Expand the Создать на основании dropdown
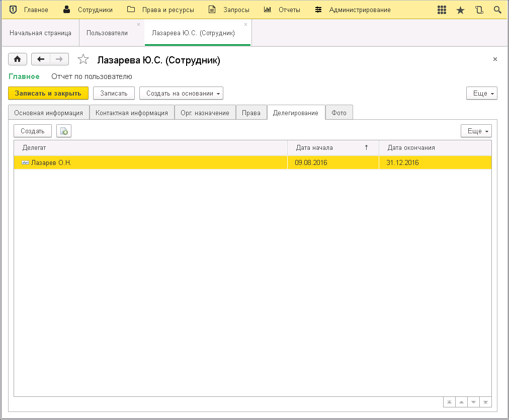Viewport: 509px width, 420px height. (x=181, y=93)
